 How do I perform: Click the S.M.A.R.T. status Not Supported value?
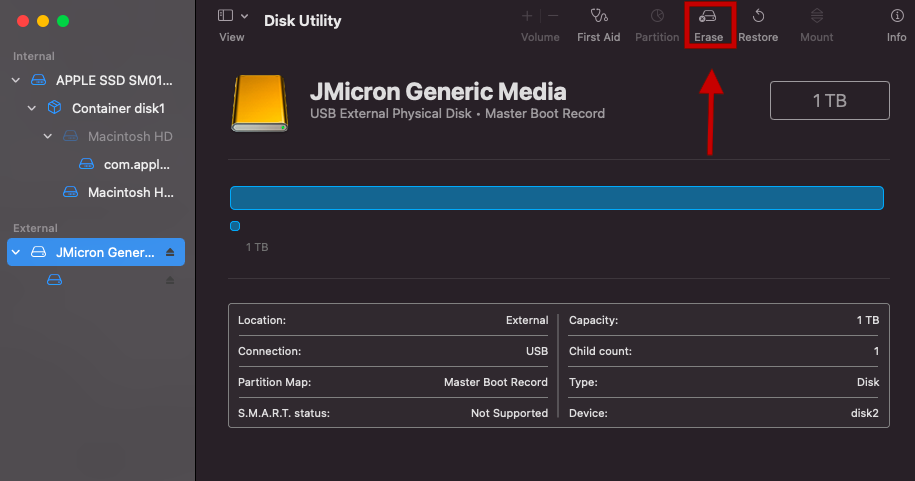click(509, 413)
